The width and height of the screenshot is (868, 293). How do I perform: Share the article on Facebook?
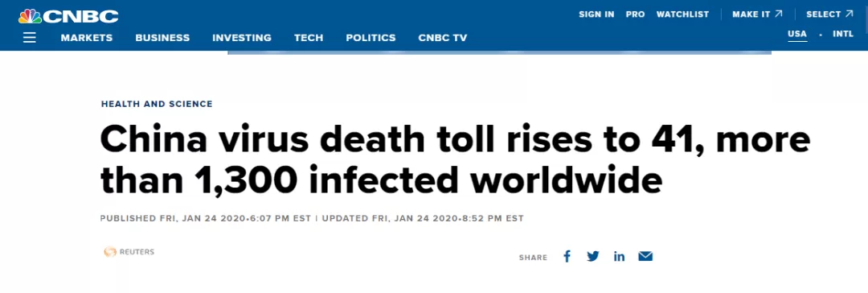[567, 256]
